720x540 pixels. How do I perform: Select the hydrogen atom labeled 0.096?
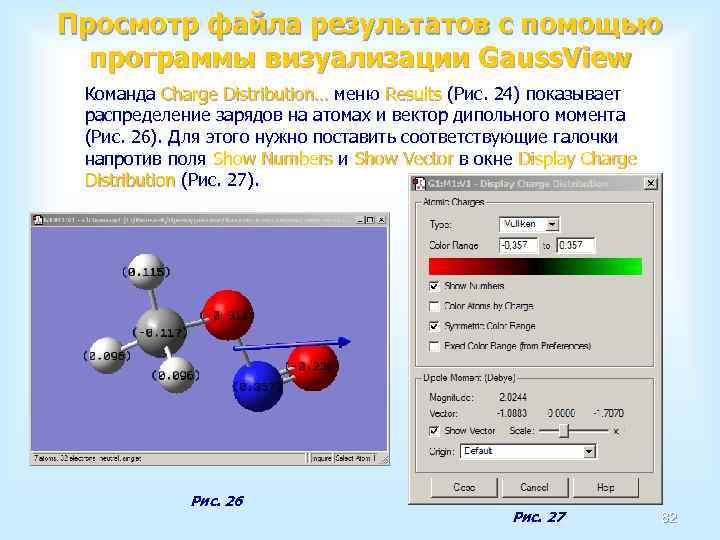click(x=176, y=375)
